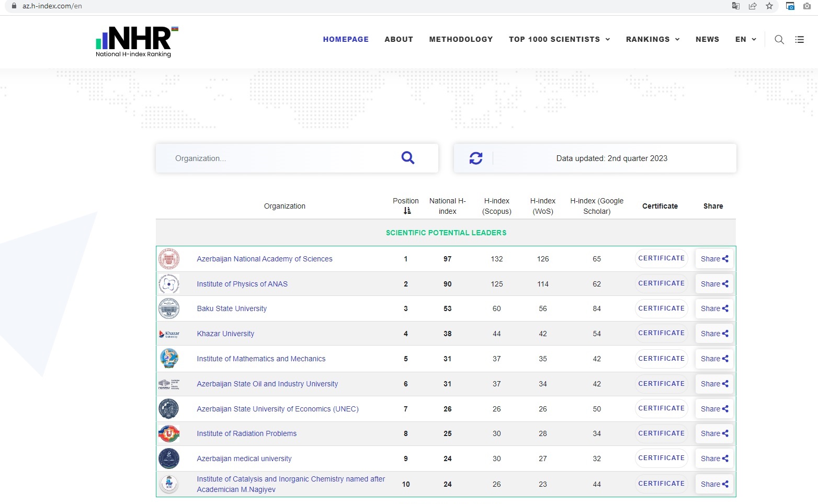Share Baku State University ranking
This screenshot has height=504, width=818.
point(714,308)
